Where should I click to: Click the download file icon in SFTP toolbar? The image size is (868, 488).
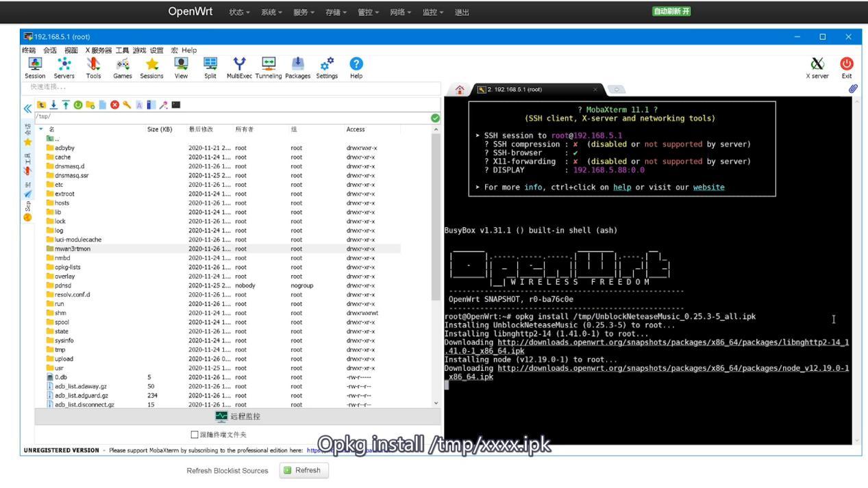point(54,105)
